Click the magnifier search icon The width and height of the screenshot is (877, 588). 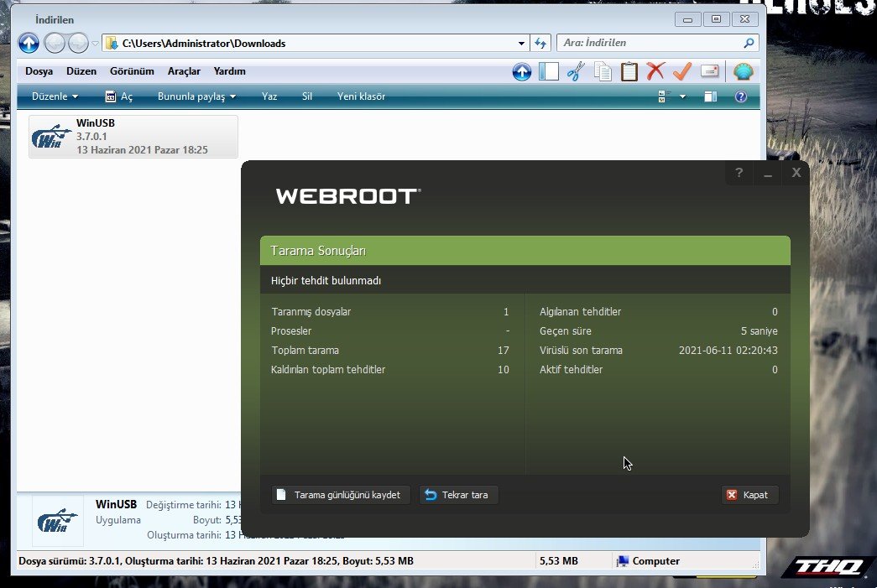click(749, 43)
